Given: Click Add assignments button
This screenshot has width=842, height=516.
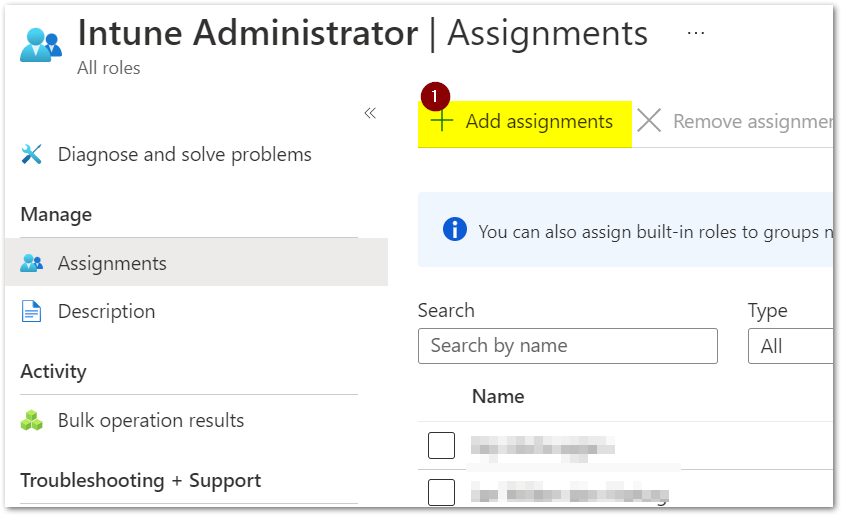Looking at the screenshot, I should pos(525,123).
